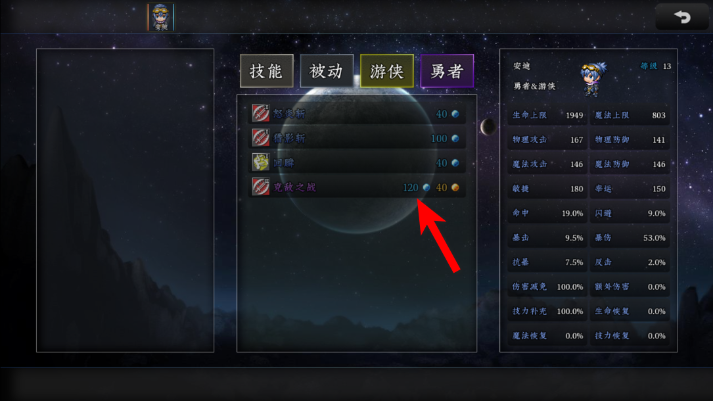Click the 魔法上限 803 stat row

pyautogui.click(x=630, y=115)
